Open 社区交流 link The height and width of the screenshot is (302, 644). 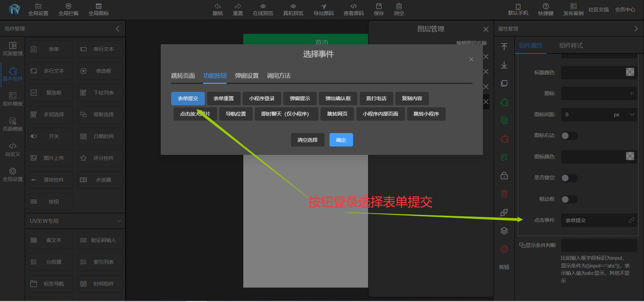(x=599, y=10)
